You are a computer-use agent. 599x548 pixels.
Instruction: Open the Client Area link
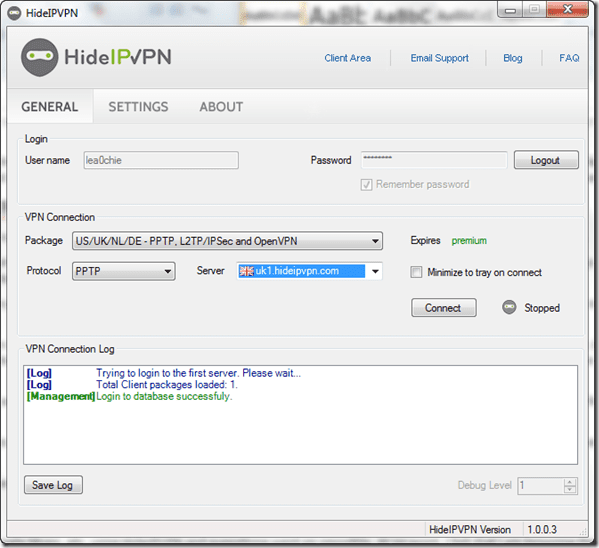[348, 58]
